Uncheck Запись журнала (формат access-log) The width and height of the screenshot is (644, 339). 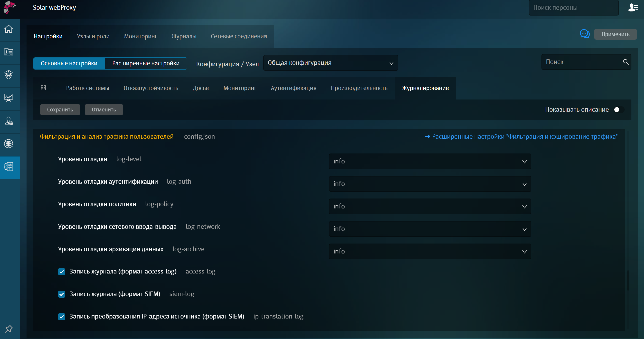62,271
